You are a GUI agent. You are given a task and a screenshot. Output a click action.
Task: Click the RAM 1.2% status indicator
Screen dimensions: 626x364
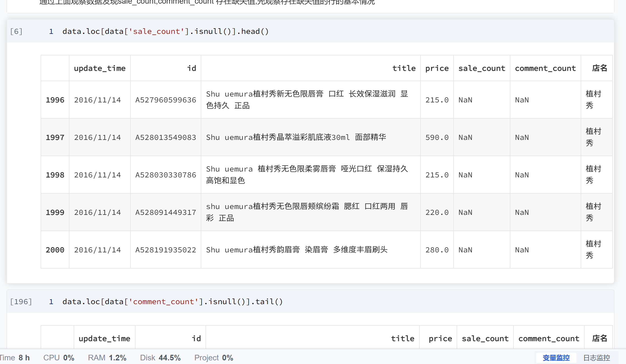point(107,358)
